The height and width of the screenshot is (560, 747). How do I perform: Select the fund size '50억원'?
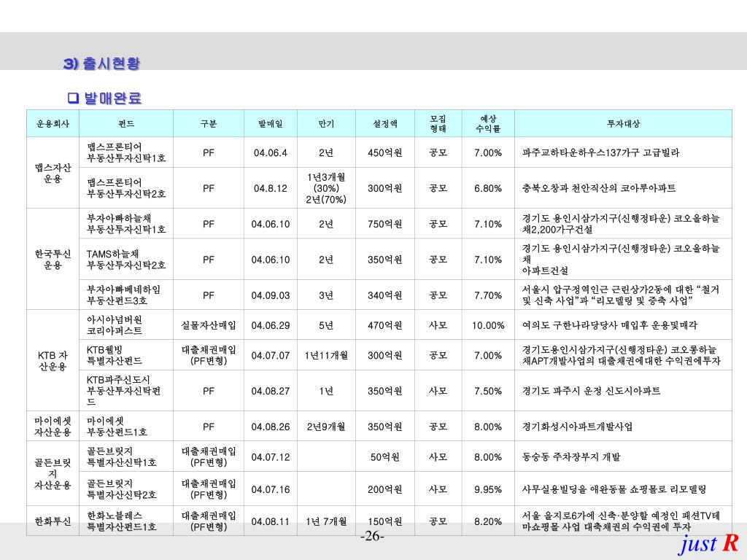coord(385,457)
